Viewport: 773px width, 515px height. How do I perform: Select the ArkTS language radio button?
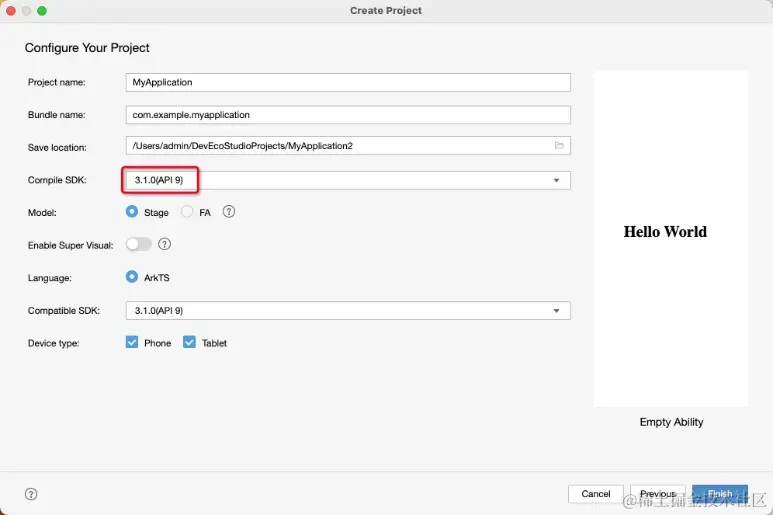pyautogui.click(x=132, y=277)
